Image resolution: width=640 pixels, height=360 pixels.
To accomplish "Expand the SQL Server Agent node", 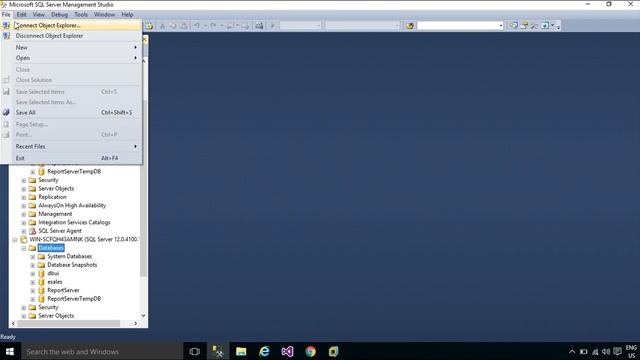I will (24, 231).
